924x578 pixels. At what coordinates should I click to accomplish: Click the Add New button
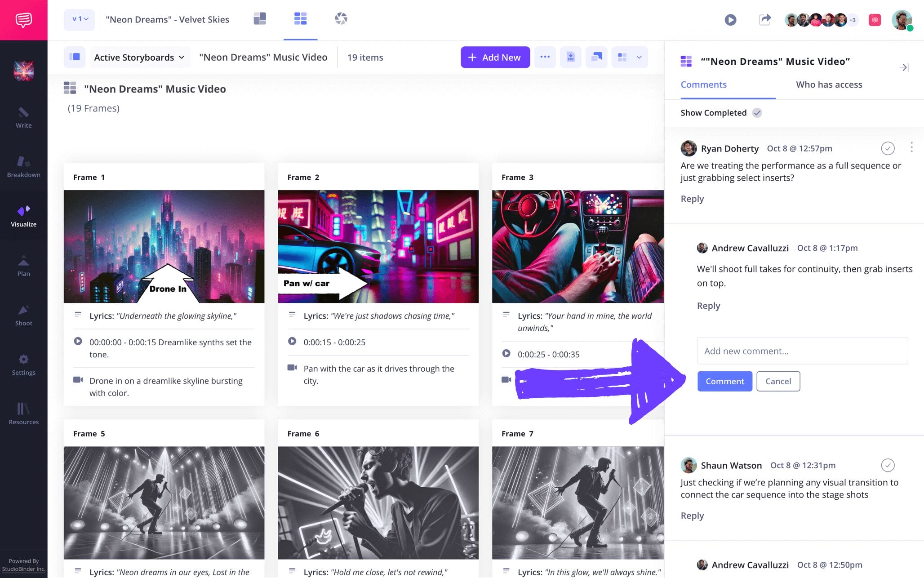495,57
